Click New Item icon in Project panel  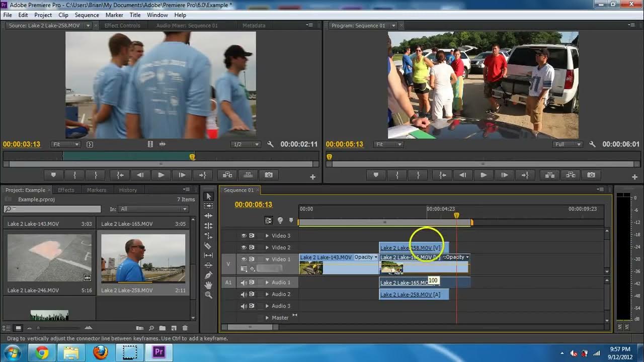(x=174, y=328)
